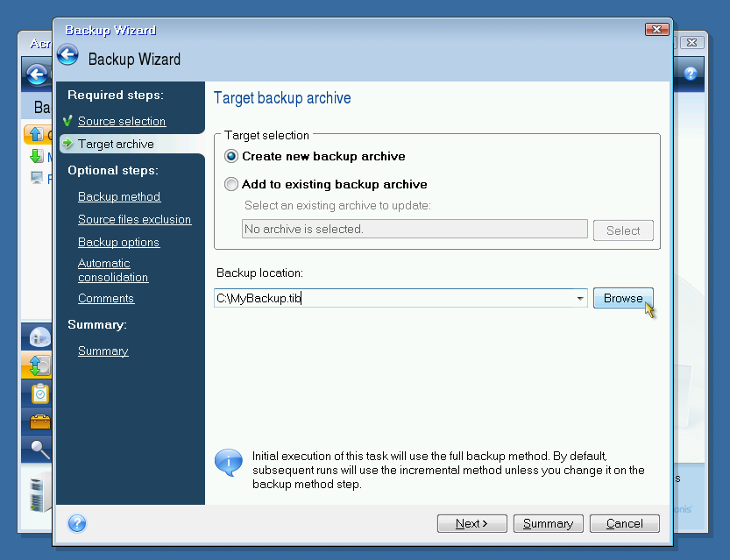Click the green download arrow icon in background list

36,156
